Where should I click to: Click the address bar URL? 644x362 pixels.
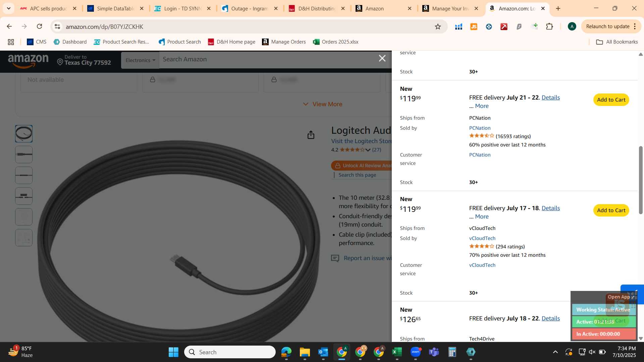104,26
